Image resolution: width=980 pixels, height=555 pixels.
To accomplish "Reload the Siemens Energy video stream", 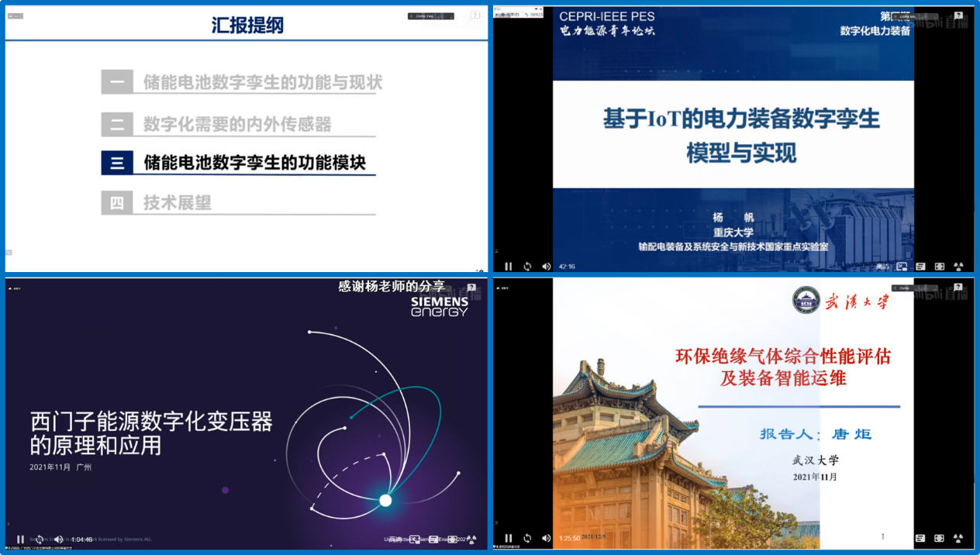I will pos(40,539).
